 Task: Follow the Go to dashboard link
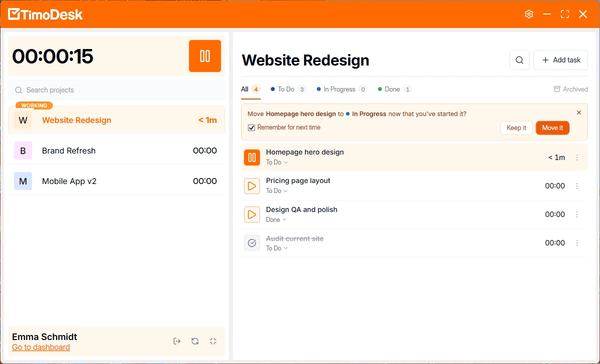[41, 347]
